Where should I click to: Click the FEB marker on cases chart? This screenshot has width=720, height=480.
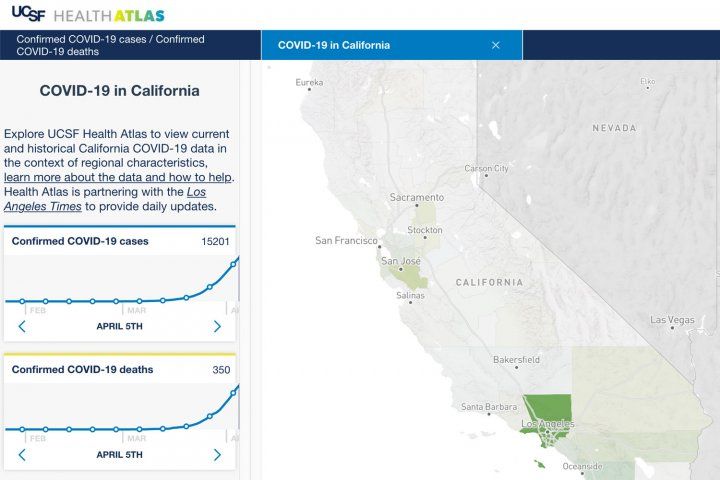click(x=37, y=311)
